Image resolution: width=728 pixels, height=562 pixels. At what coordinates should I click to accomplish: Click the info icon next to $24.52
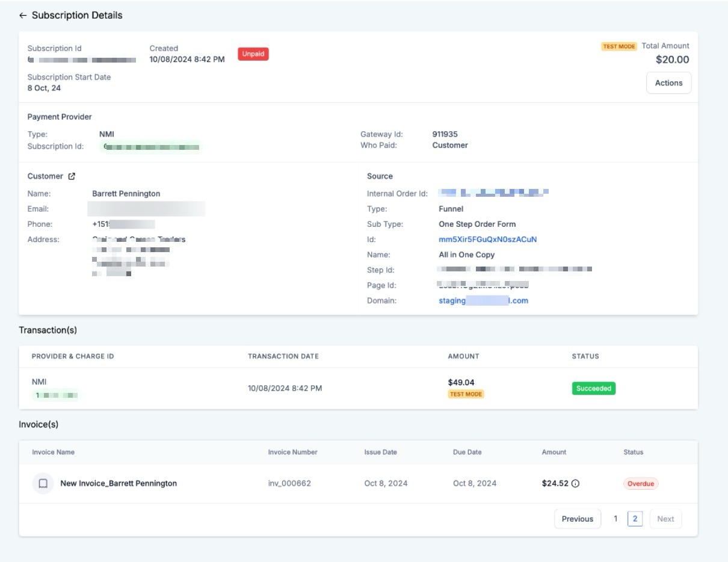pyautogui.click(x=575, y=483)
